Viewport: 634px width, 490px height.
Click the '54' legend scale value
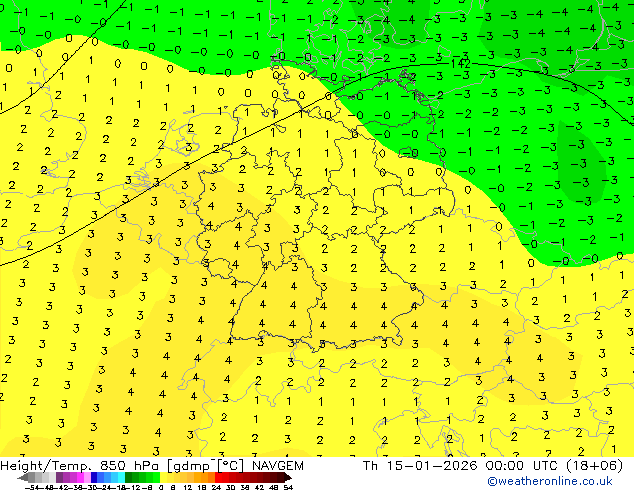click(x=288, y=487)
